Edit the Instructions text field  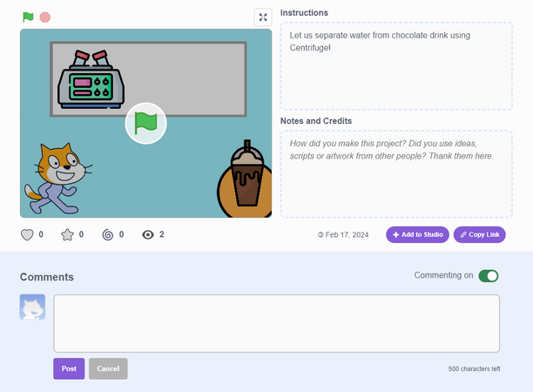(x=396, y=66)
